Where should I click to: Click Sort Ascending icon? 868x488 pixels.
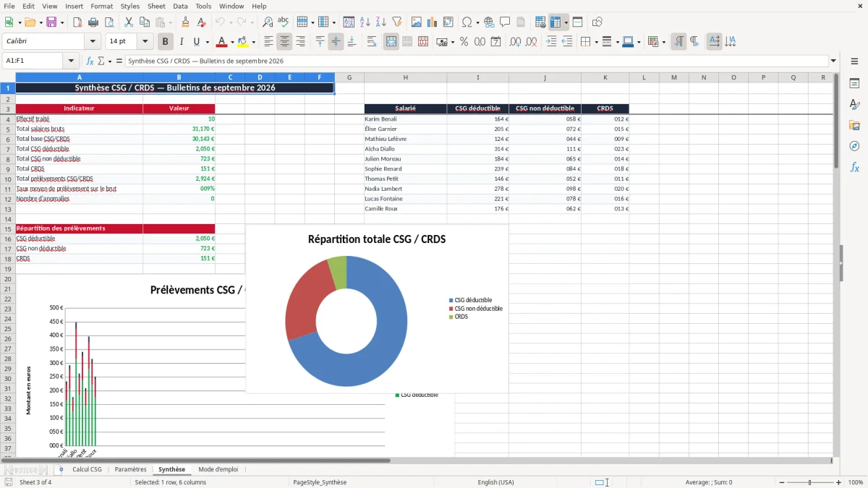pos(365,22)
